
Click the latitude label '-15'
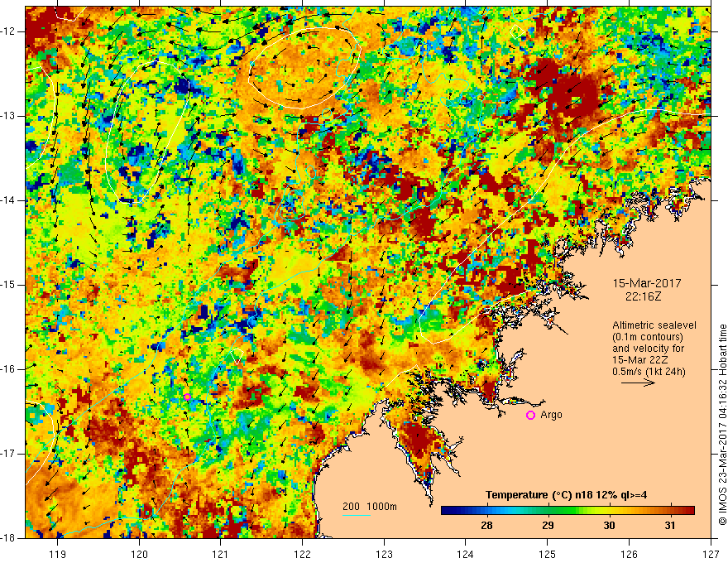point(9,285)
